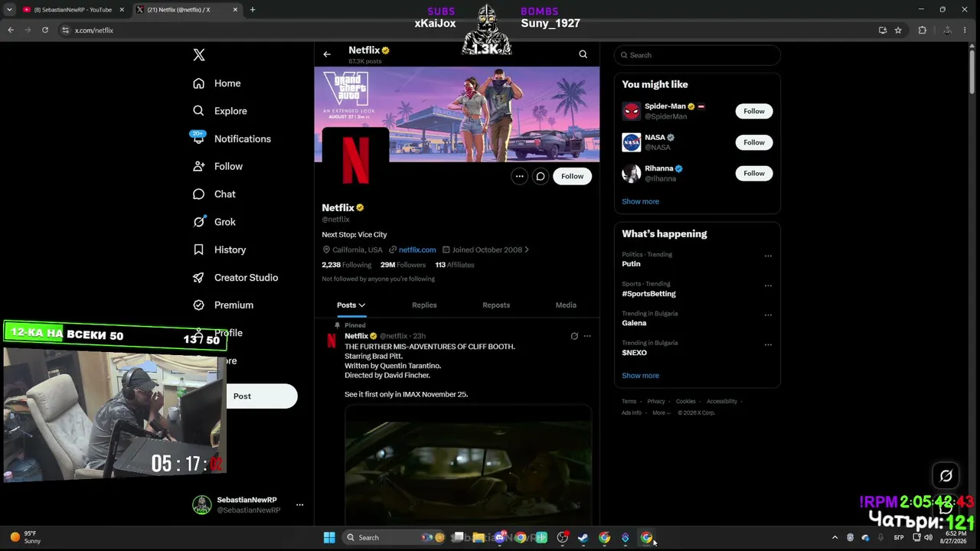Search Netflix's posts with the magnifier icon
980x551 pixels.
(583, 54)
